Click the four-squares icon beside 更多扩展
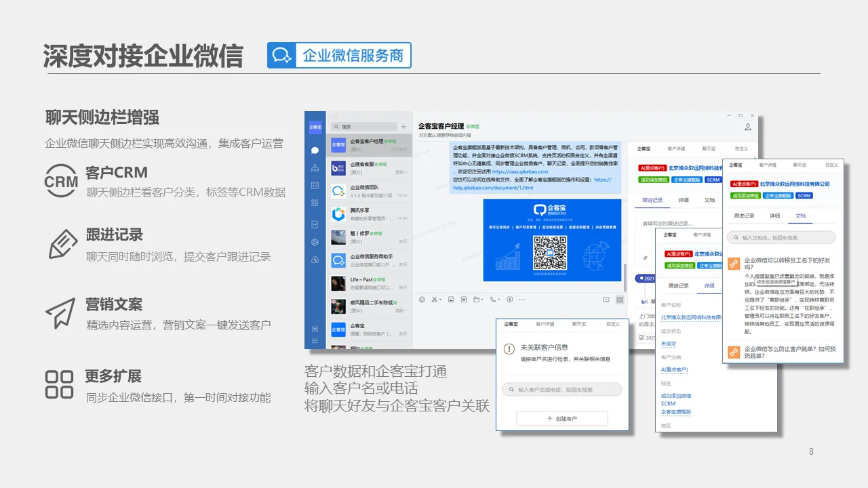Image resolution: width=868 pixels, height=488 pixels. coord(59,384)
